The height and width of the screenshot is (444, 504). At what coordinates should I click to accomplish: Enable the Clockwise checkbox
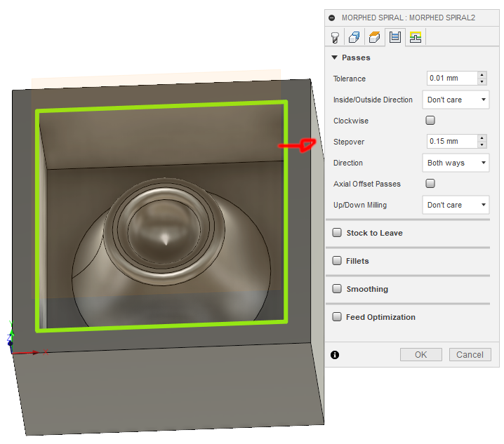coord(430,121)
